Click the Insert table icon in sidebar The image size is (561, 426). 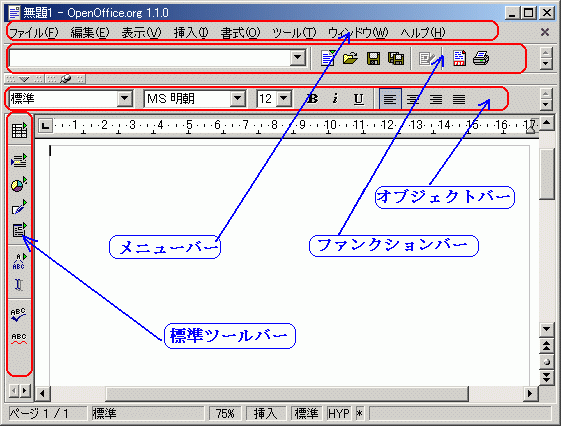19,130
